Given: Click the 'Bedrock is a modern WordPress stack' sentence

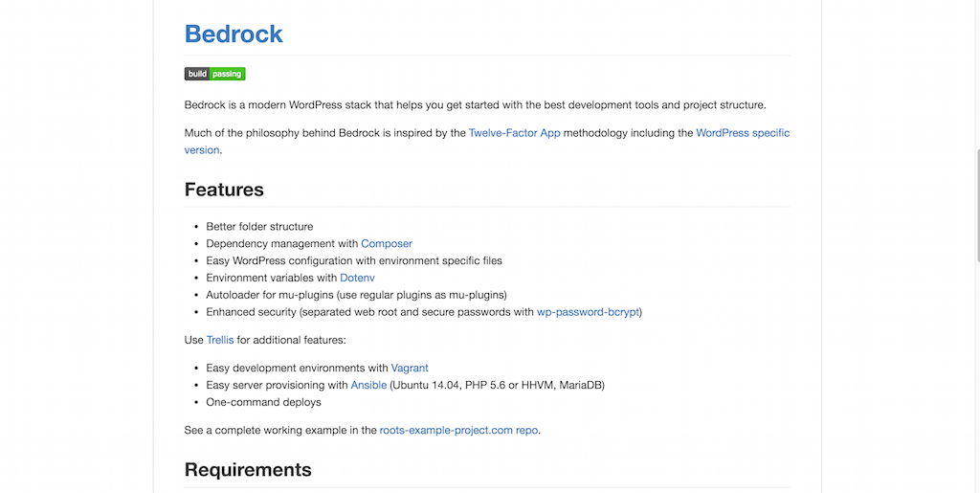Looking at the screenshot, I should (475, 105).
